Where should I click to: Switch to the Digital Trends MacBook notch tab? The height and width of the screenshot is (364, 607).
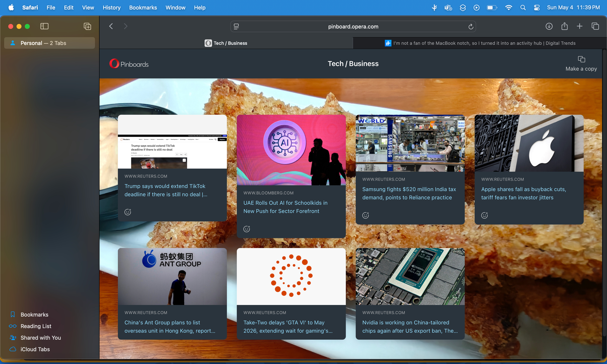coord(480,43)
